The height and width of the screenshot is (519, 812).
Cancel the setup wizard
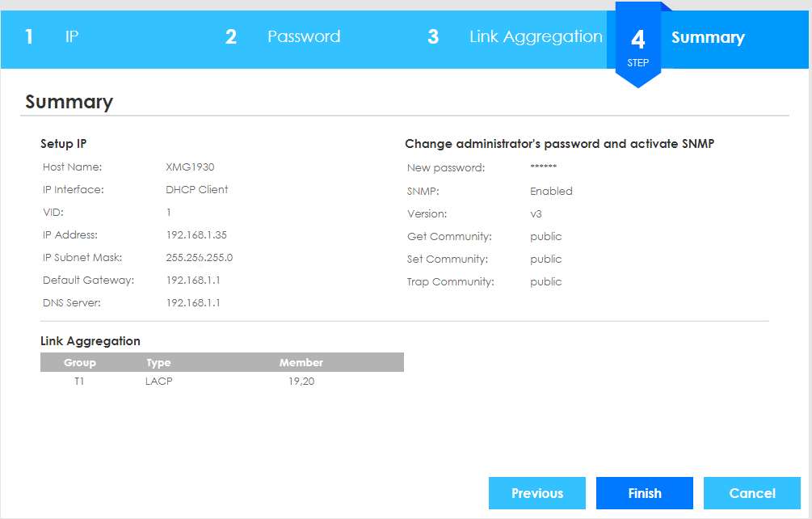[752, 493]
